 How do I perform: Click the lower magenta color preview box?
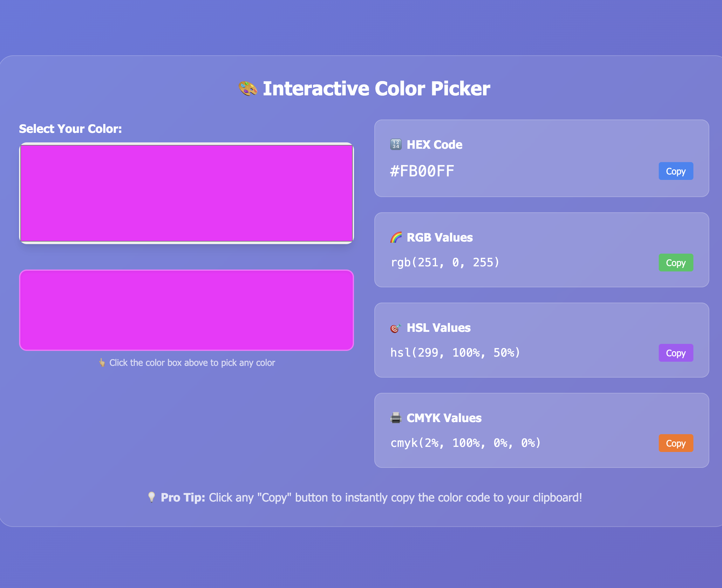[x=187, y=310]
